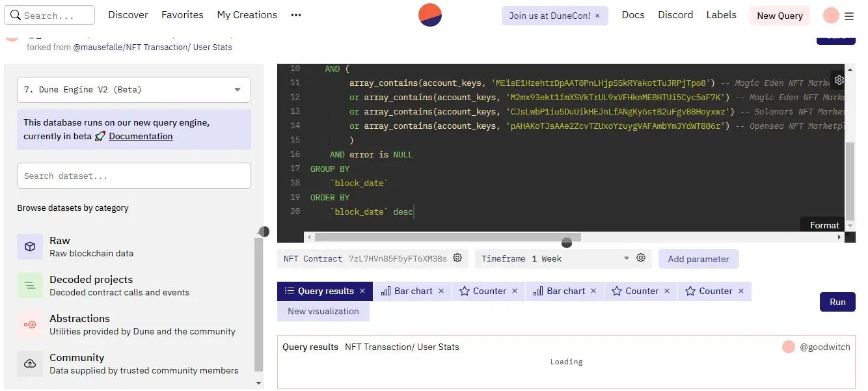Open the three-dots more menu
This screenshot has width=868, height=391.
tap(296, 15)
